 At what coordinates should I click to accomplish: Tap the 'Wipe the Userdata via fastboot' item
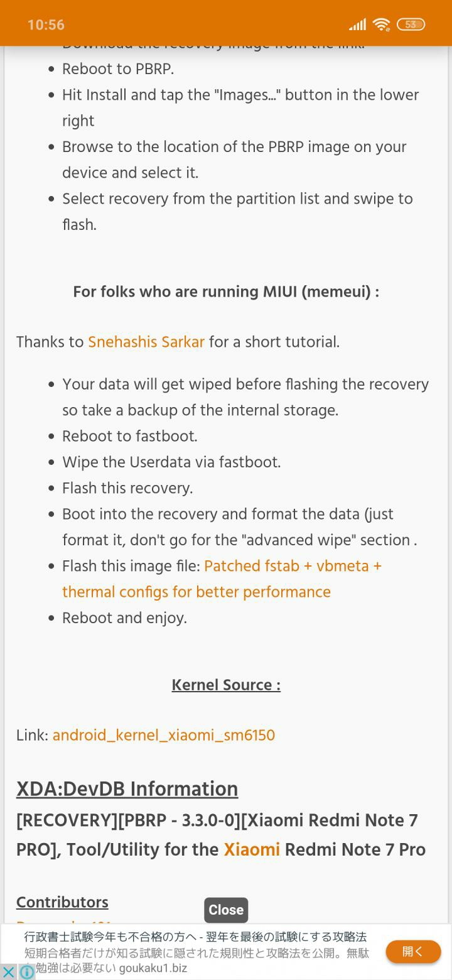coord(171,462)
